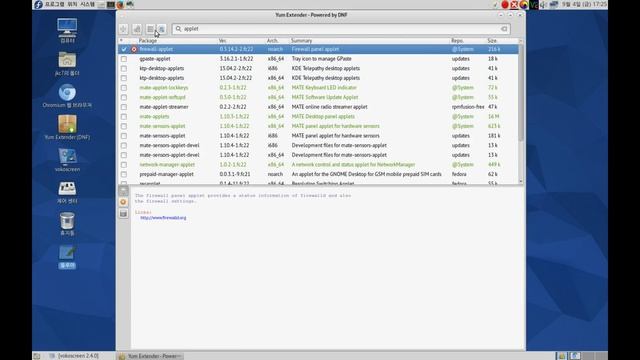Screen dimensions: 640x360
Task: Sort the list by the Ver. column header
Action: [x=241, y=41]
